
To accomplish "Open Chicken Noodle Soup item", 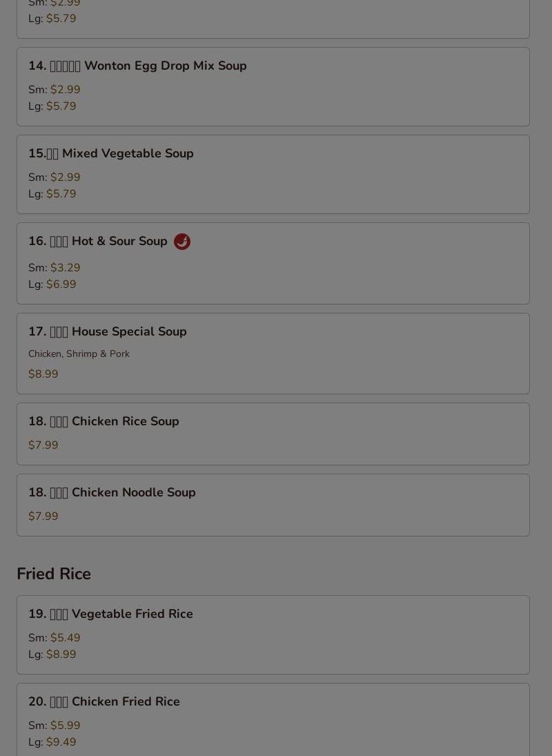I will point(273,505).
